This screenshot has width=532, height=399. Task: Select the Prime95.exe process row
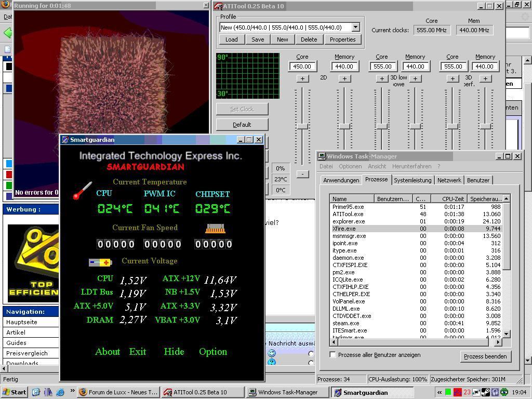pyautogui.click(x=416, y=207)
